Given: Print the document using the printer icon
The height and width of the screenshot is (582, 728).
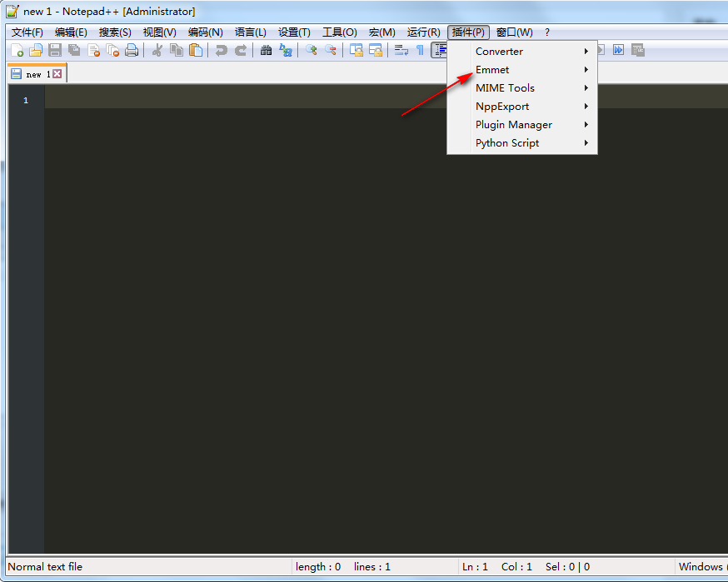Looking at the screenshot, I should (x=132, y=50).
